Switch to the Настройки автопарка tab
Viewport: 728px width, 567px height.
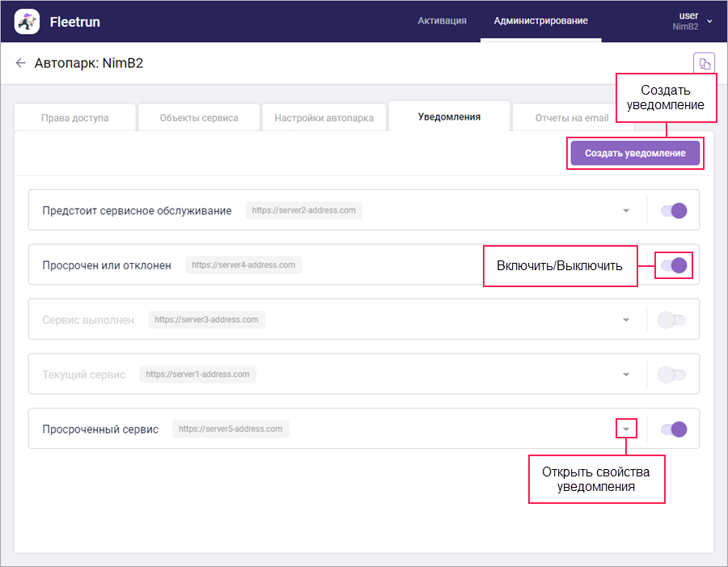click(x=324, y=117)
